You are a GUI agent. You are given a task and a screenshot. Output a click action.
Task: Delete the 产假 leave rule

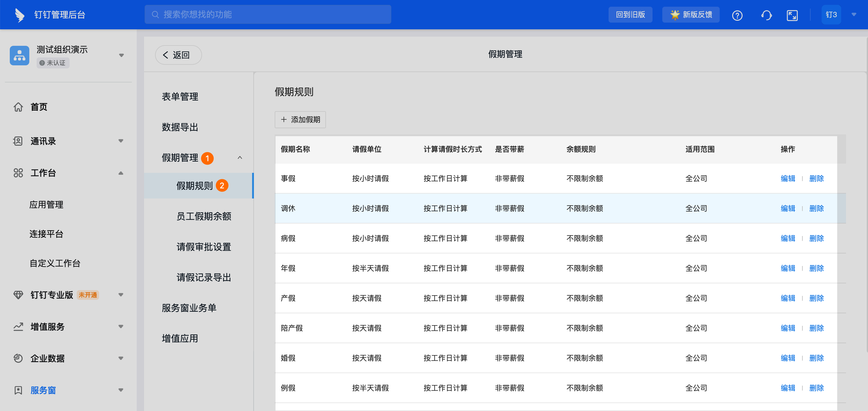[816, 298]
